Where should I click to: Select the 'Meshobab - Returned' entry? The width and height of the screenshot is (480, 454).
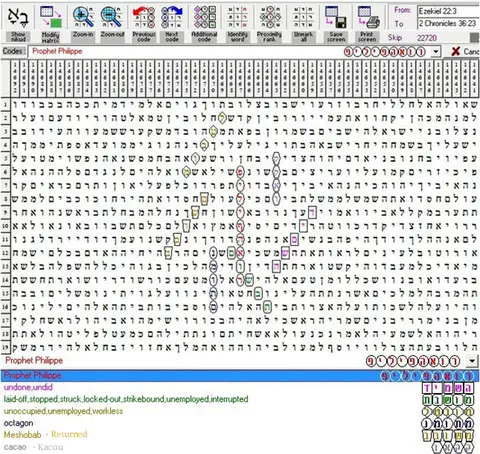pos(45,435)
